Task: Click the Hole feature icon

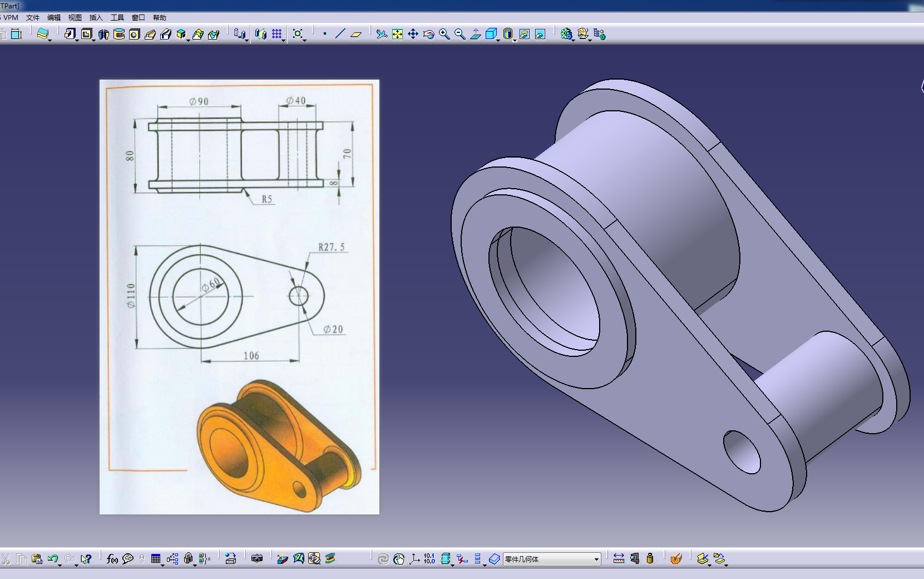Action: 134,34
